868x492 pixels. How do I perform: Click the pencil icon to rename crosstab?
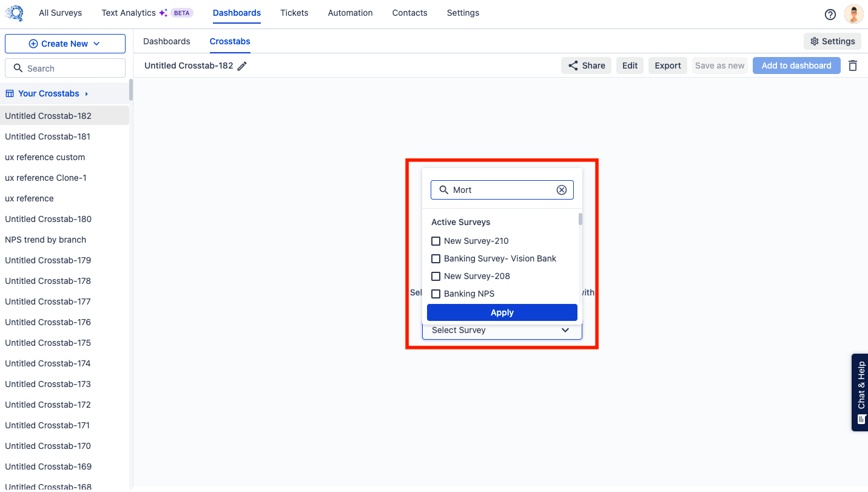pos(242,66)
